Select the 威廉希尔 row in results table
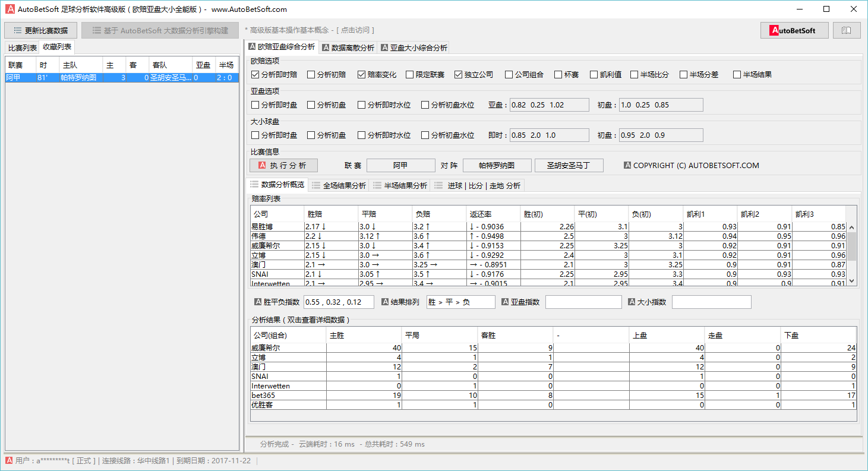Viewport: 868px width, 471px height. 554,348
